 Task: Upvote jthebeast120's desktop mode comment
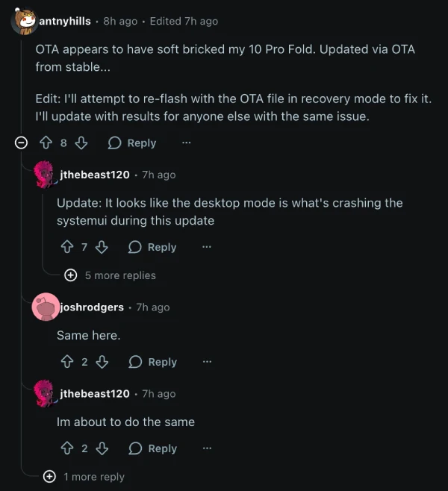67,247
